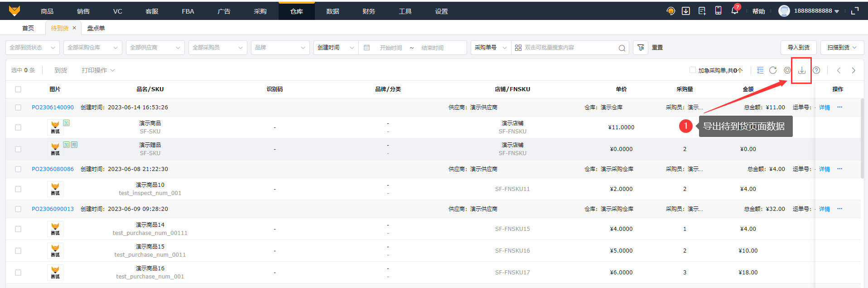This screenshot has height=288, width=868.
Task: Open 全部采购员 dropdown
Action: point(218,48)
